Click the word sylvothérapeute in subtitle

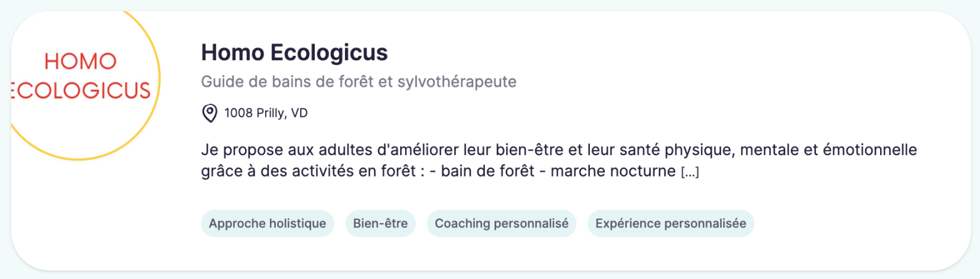coord(457,82)
